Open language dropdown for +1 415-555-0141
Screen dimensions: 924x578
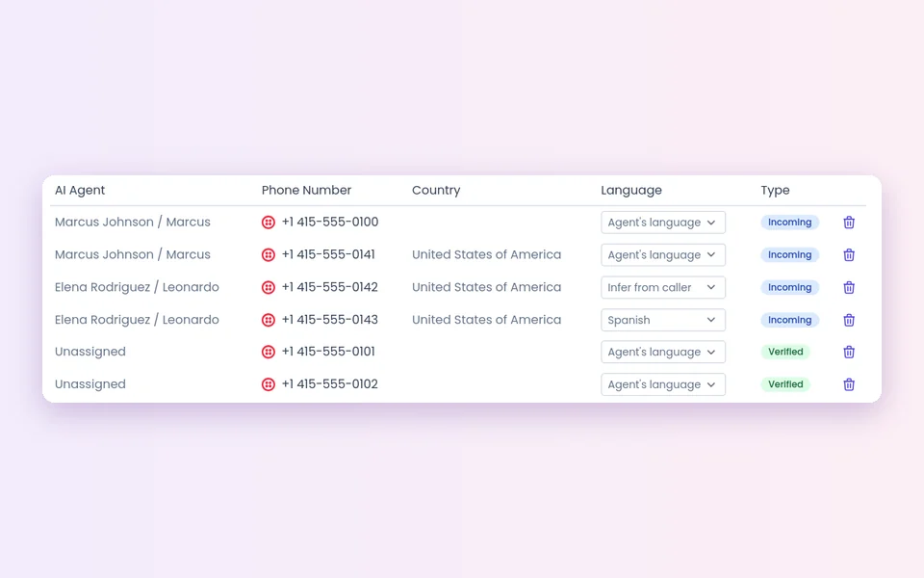click(663, 254)
